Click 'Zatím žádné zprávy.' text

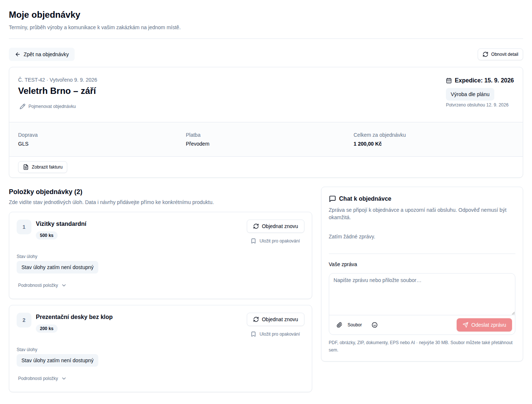352,237
